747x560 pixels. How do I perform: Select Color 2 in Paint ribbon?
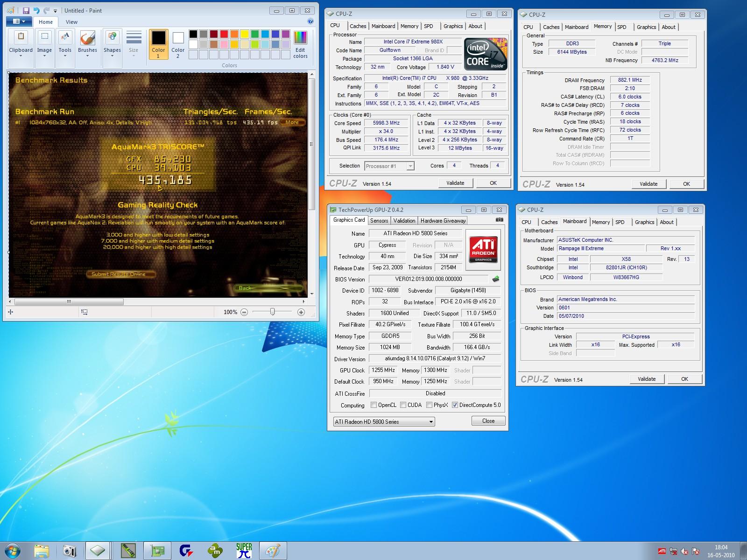coord(178,44)
